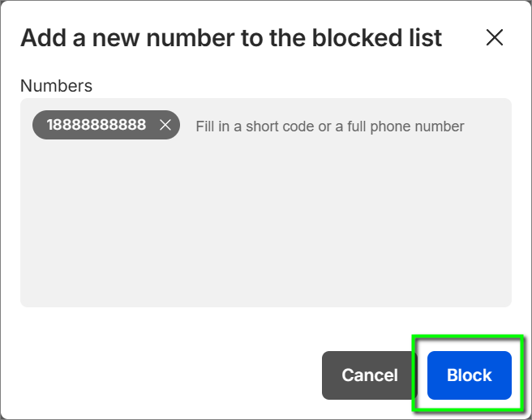Click the short code placeholder text

coord(329,126)
